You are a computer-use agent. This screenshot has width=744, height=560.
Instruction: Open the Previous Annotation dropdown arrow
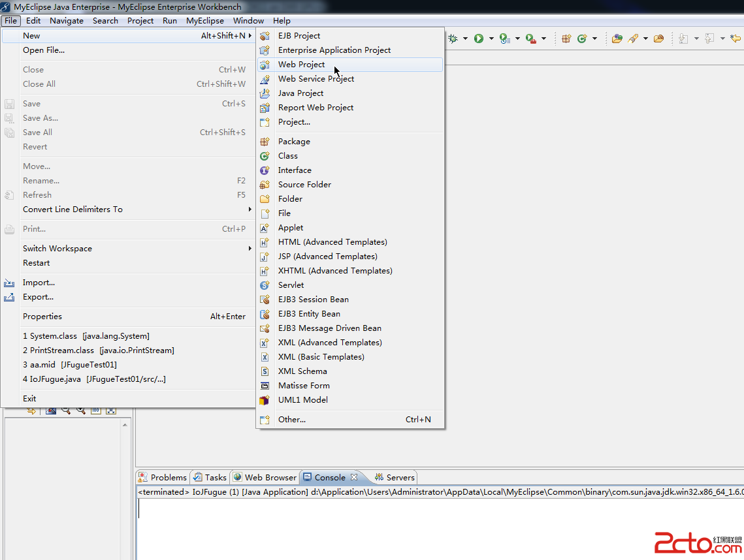click(722, 39)
